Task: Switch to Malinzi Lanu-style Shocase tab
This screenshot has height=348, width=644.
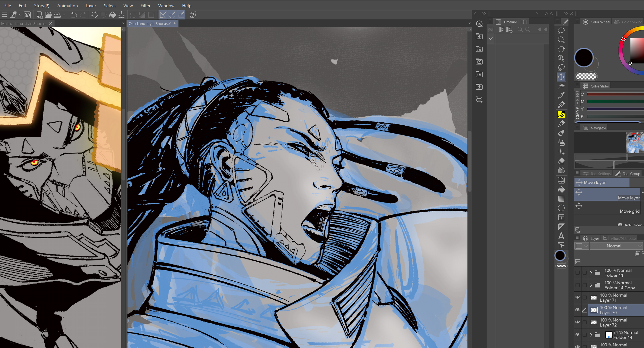Action: [24, 23]
